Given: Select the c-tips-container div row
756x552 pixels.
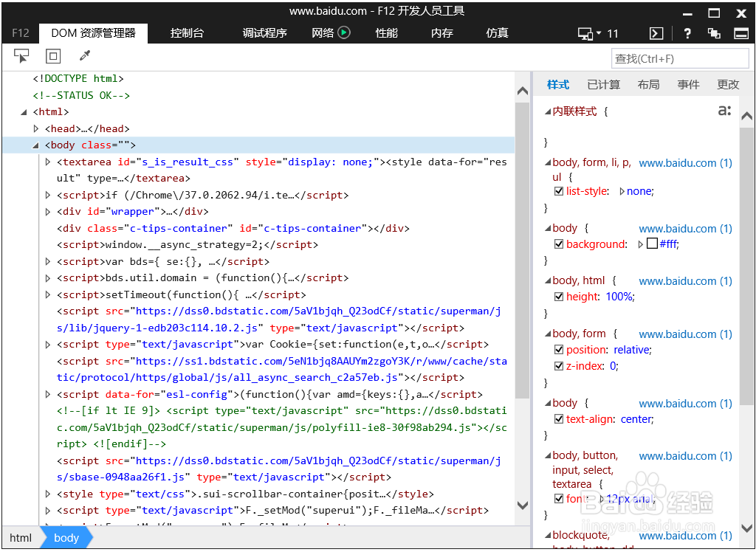Looking at the screenshot, I should click(233, 229).
